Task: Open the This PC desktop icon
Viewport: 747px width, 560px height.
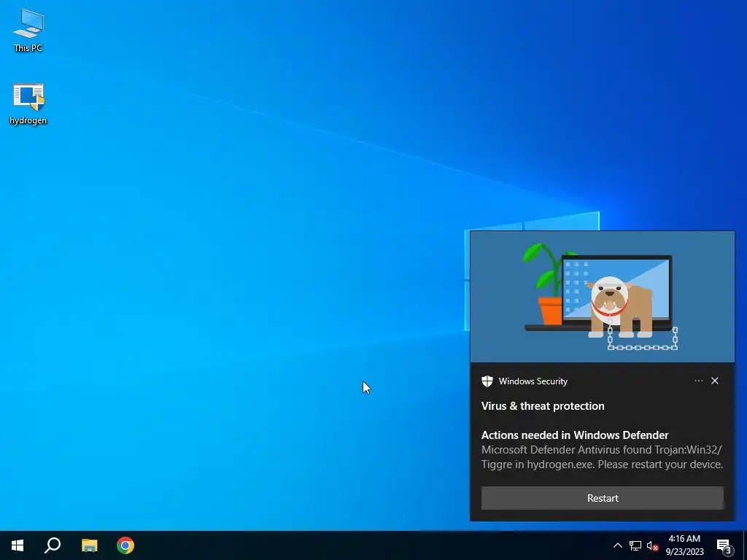Action: point(28,30)
